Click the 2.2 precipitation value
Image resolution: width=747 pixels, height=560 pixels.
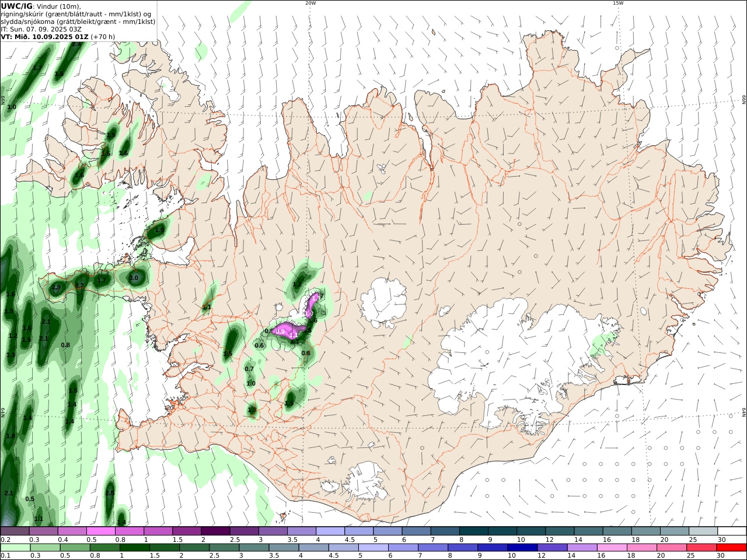[x=79, y=285]
